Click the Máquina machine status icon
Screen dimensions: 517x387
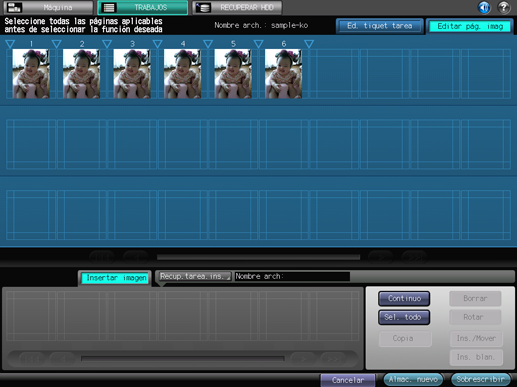pos(14,7)
